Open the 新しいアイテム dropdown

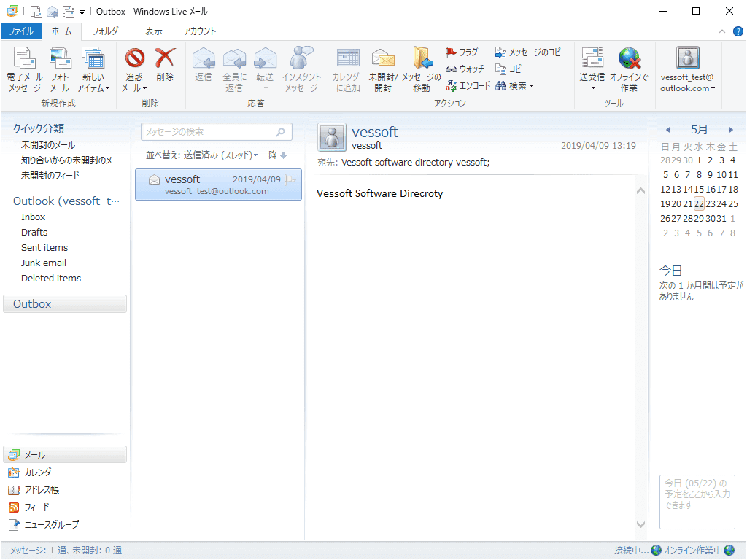click(x=93, y=69)
